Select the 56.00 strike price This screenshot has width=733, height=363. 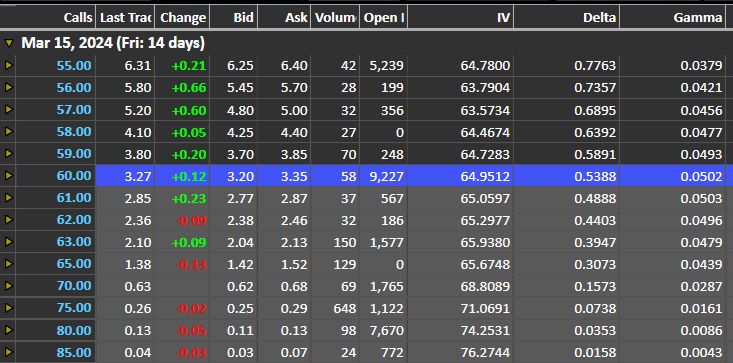pos(74,87)
